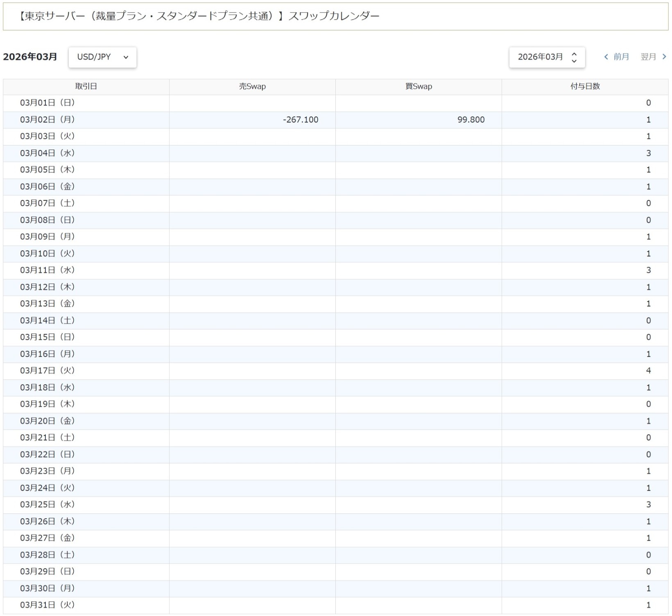Viewport: 672px width, 616px height.
Task: Click the bold 2026年03月 heading
Action: pos(30,57)
